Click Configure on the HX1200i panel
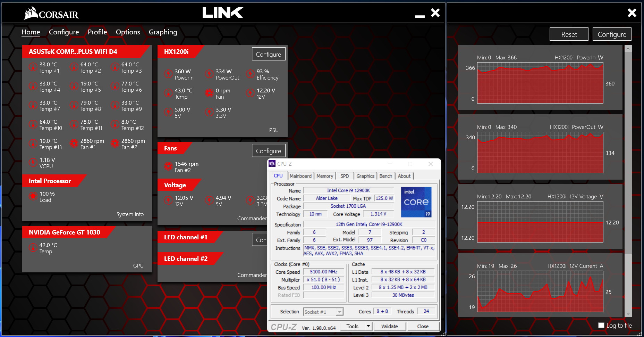644x337 pixels. 269,54
